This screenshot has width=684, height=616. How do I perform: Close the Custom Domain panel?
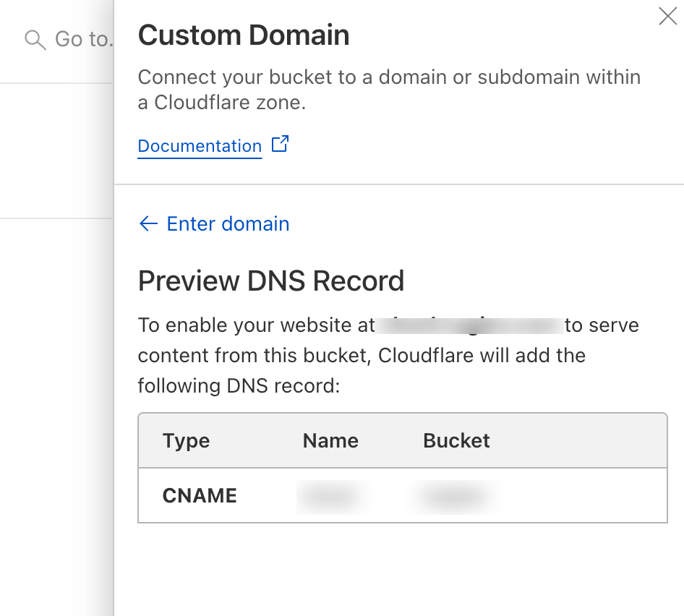coord(667,17)
